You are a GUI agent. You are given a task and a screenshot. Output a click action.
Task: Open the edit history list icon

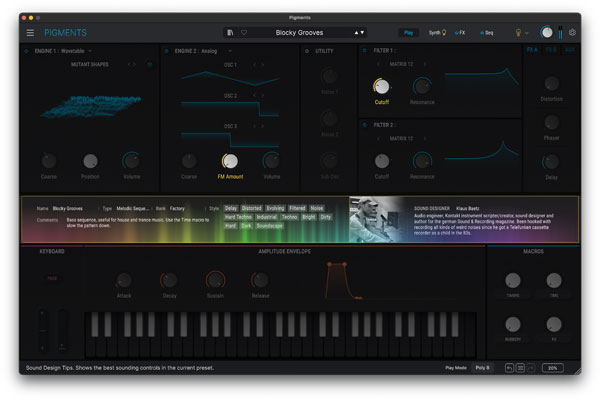[x=520, y=368]
